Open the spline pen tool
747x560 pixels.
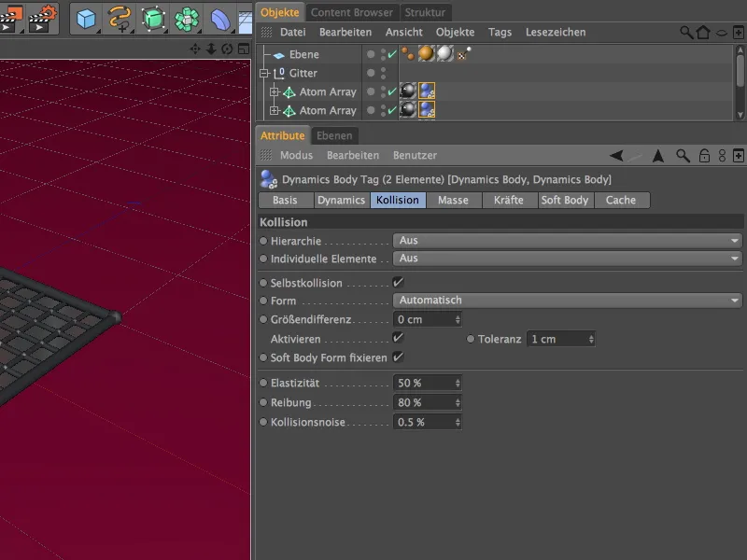tap(120, 19)
